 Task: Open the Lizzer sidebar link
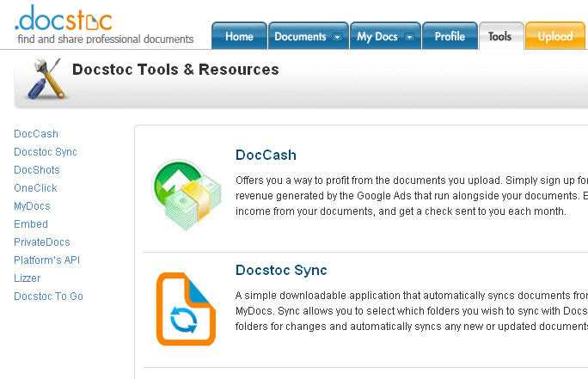(27, 278)
